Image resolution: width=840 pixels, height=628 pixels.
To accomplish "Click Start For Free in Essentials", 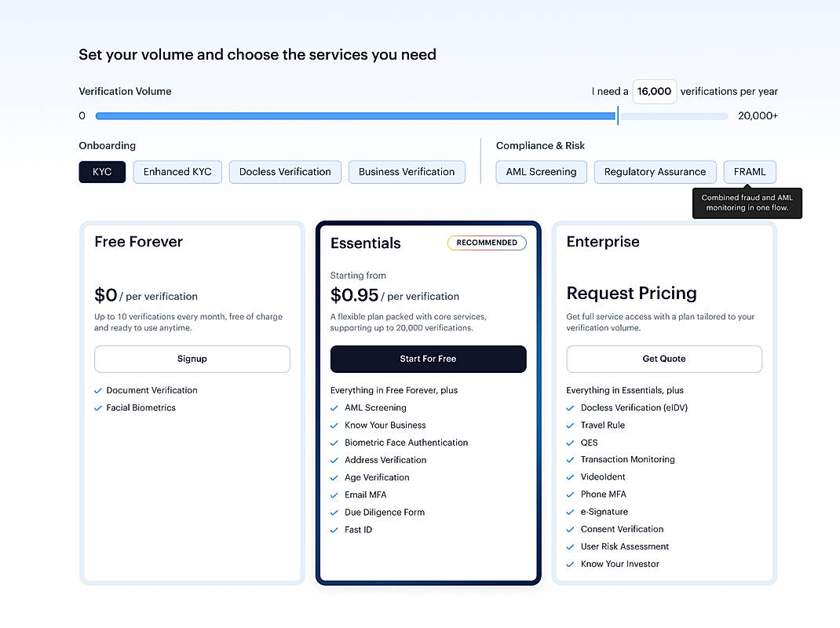I will click(x=428, y=359).
